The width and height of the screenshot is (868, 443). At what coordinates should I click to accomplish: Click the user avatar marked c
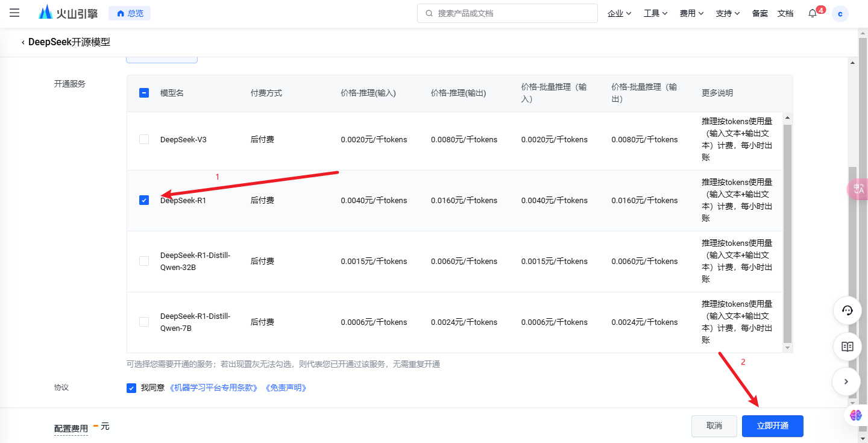[x=840, y=13]
